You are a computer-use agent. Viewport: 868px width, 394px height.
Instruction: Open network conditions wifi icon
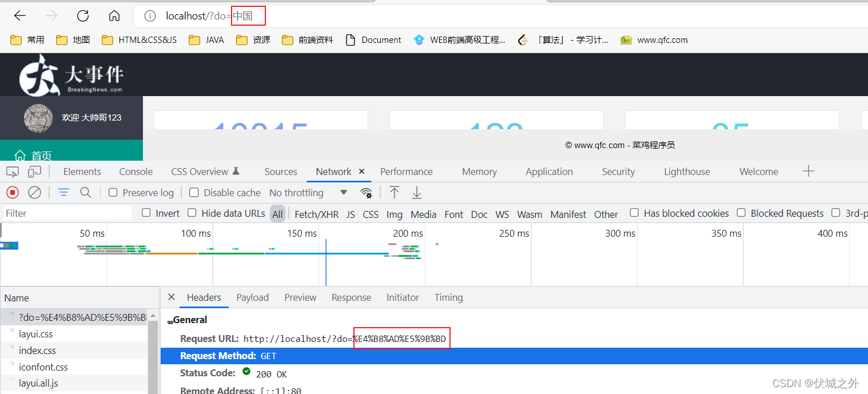367,193
